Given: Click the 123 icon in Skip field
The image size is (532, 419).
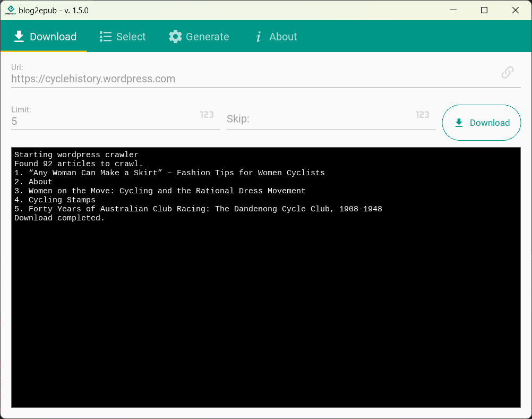Looking at the screenshot, I should pos(422,115).
